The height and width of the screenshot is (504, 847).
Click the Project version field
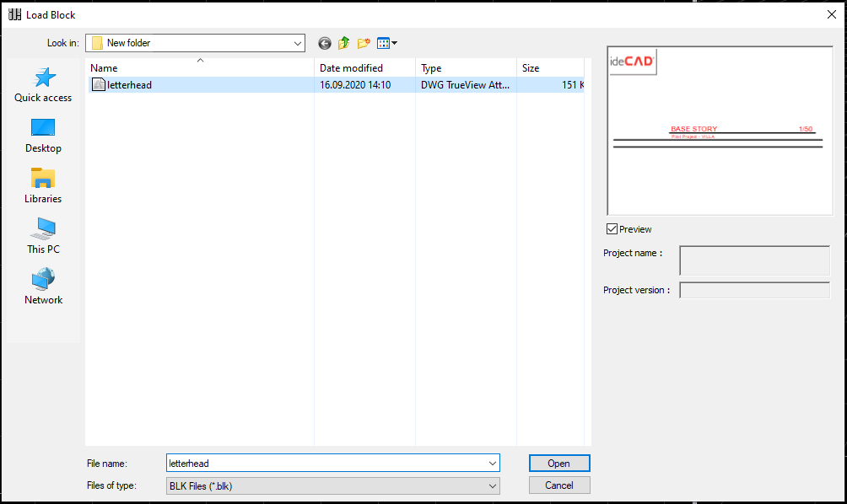click(x=754, y=290)
